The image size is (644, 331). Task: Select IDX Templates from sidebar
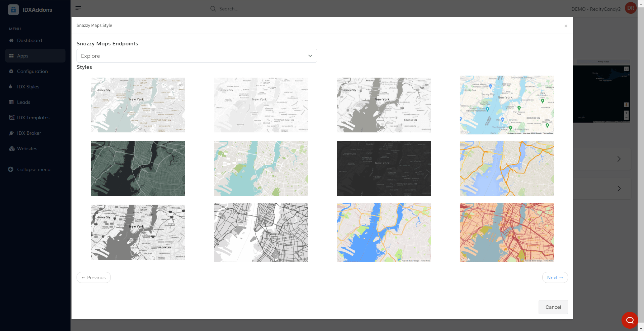(33, 118)
